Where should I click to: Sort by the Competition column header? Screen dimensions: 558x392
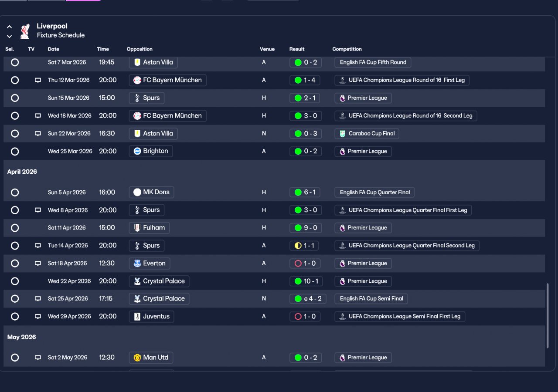click(347, 49)
